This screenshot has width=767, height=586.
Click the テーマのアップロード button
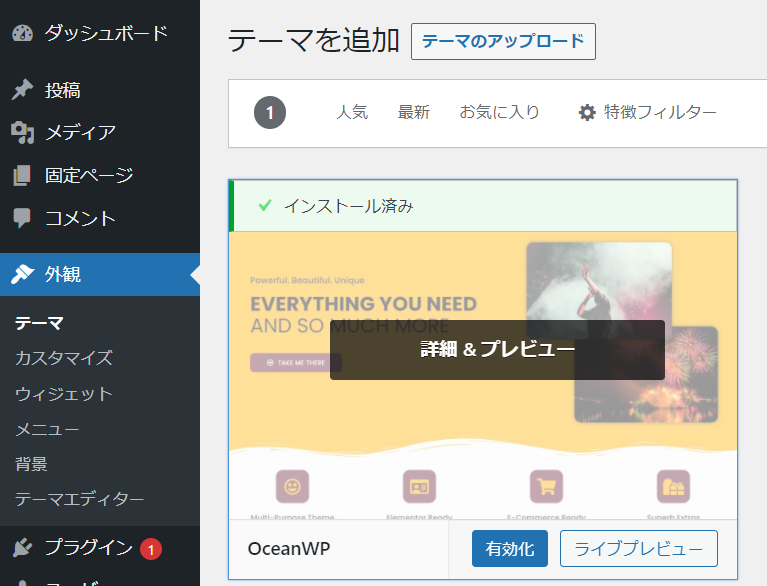pyautogui.click(x=503, y=41)
